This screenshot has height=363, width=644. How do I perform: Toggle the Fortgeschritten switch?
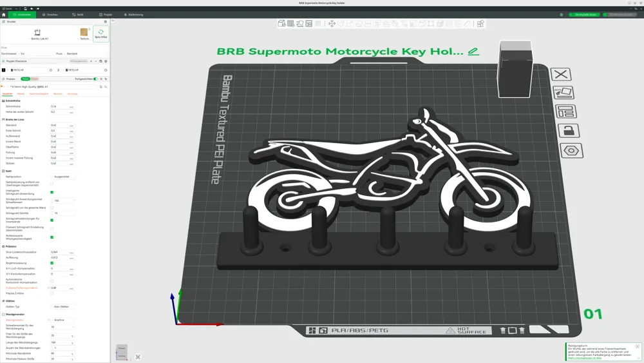(95, 79)
